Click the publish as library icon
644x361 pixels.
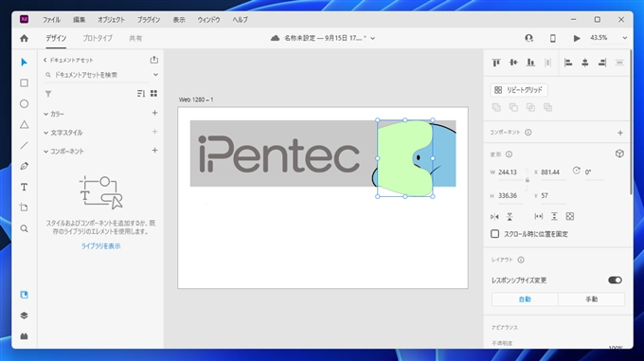[154, 60]
